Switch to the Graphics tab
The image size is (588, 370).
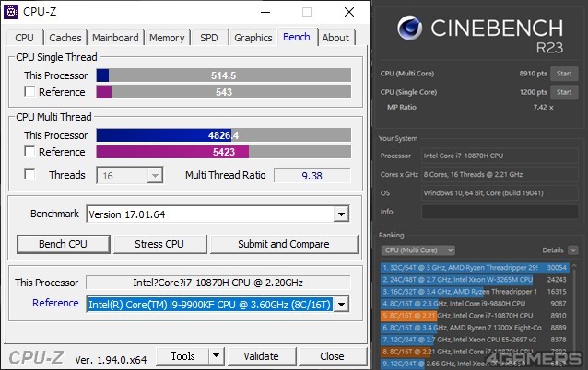[x=253, y=38]
